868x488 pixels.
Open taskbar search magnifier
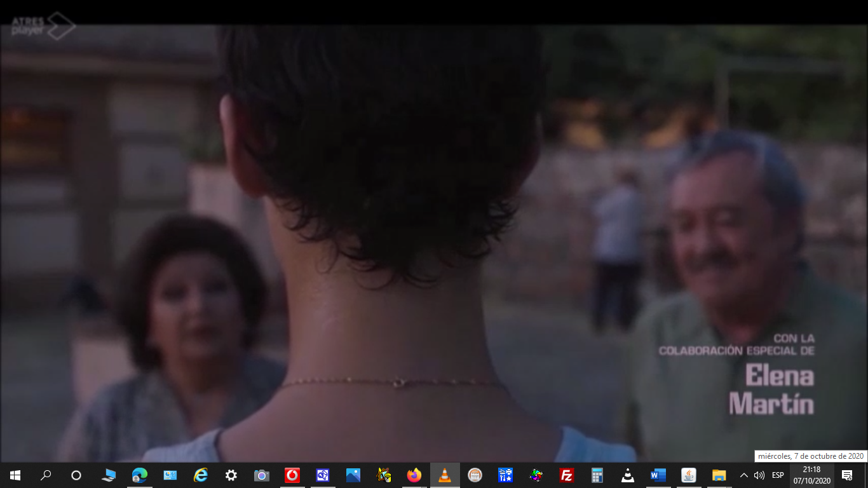tap(46, 475)
